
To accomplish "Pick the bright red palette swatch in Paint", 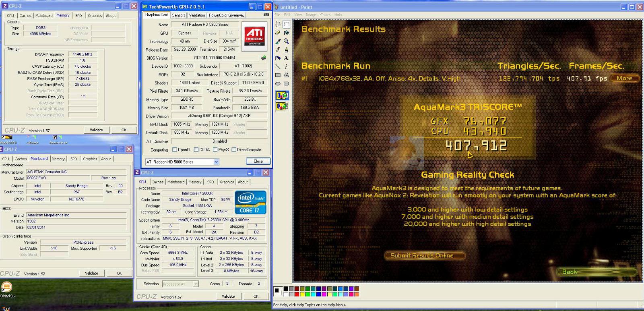I will [x=297, y=294].
